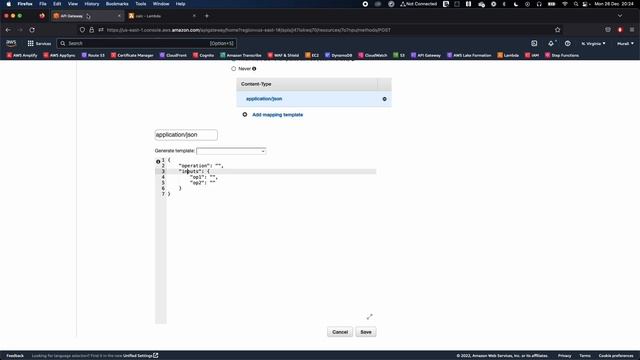Screen dimensions: 640x360
Task: Switch to the Lambda browser tab
Action: click(x=162, y=16)
